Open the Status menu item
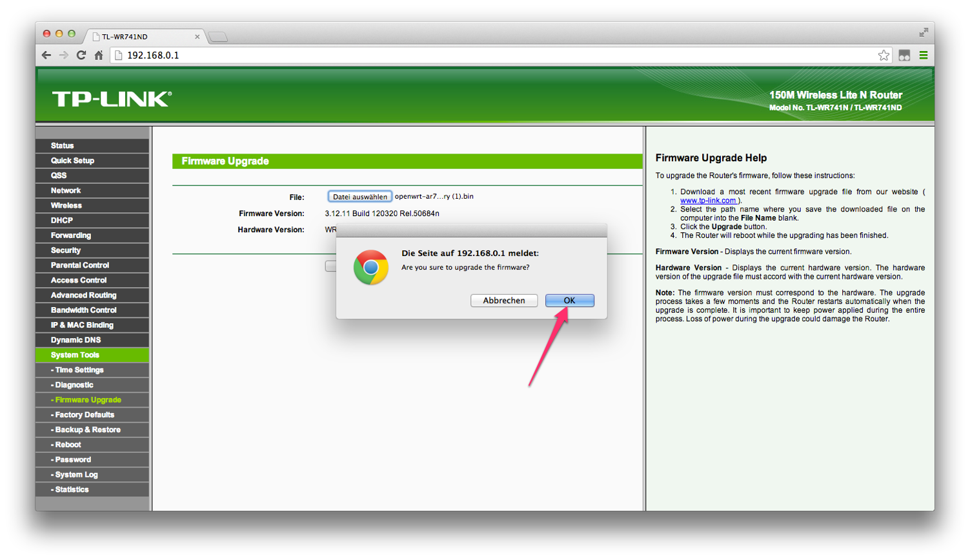 coord(63,146)
